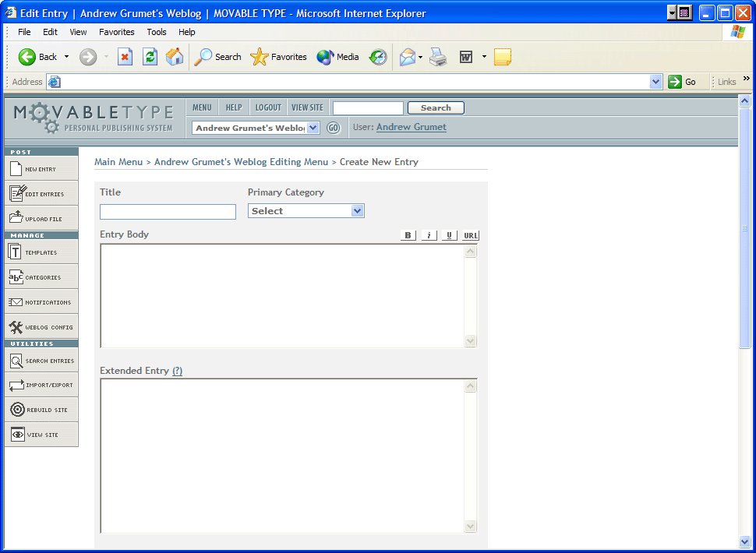Open Categories in the Manage sidebar
The image size is (756, 553).
pos(41,277)
